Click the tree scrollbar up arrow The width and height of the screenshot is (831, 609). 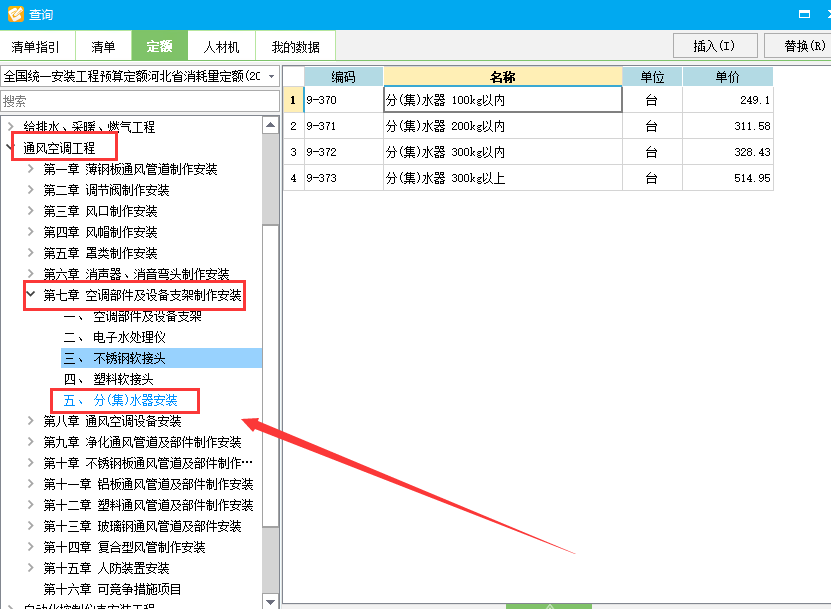point(270,125)
